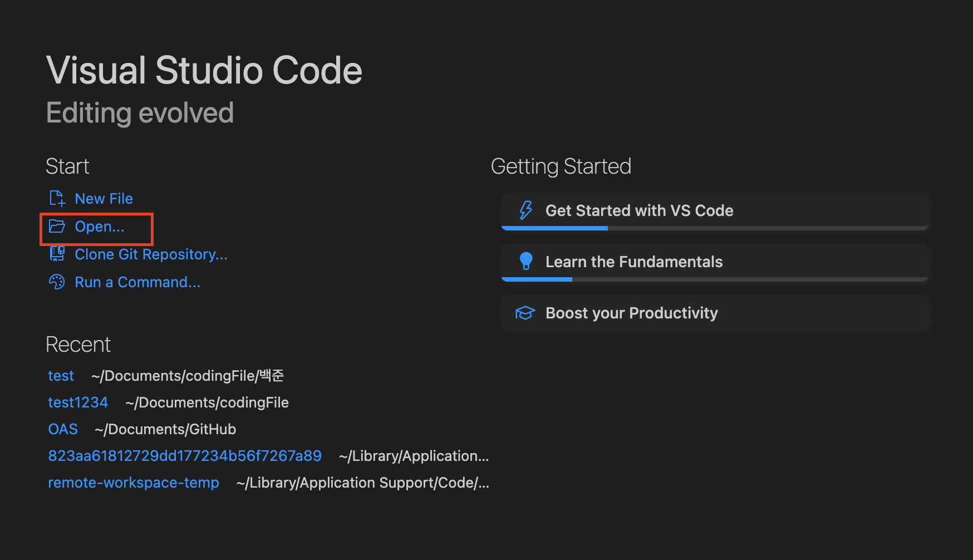973x560 pixels.
Task: Click progress bar under Learn the Fundamentals
Action: coord(715,279)
